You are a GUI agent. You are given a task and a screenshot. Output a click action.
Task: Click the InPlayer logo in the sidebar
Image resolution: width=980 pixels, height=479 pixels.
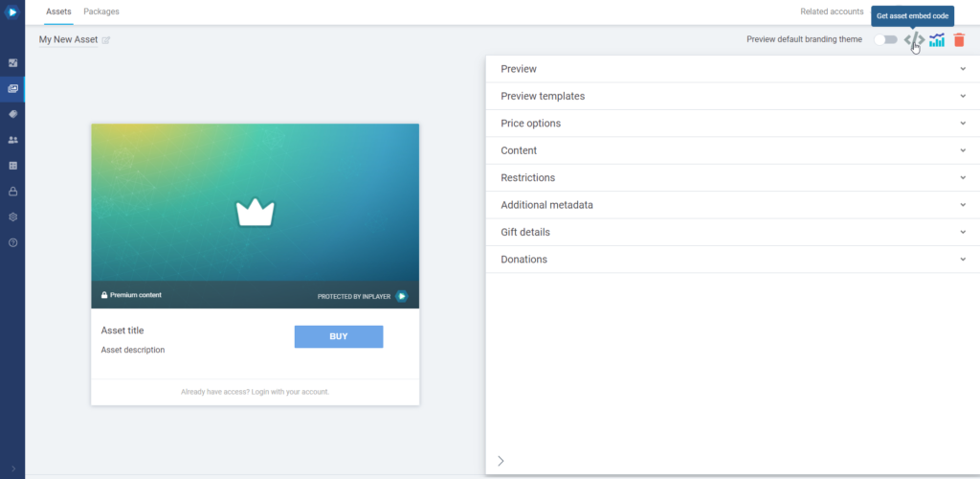(x=11, y=11)
